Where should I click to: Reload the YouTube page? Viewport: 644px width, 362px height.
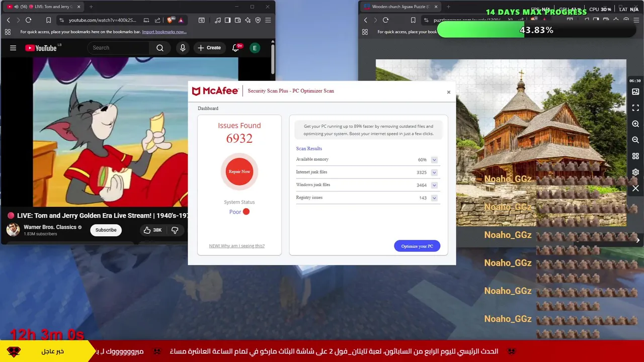(x=28, y=20)
